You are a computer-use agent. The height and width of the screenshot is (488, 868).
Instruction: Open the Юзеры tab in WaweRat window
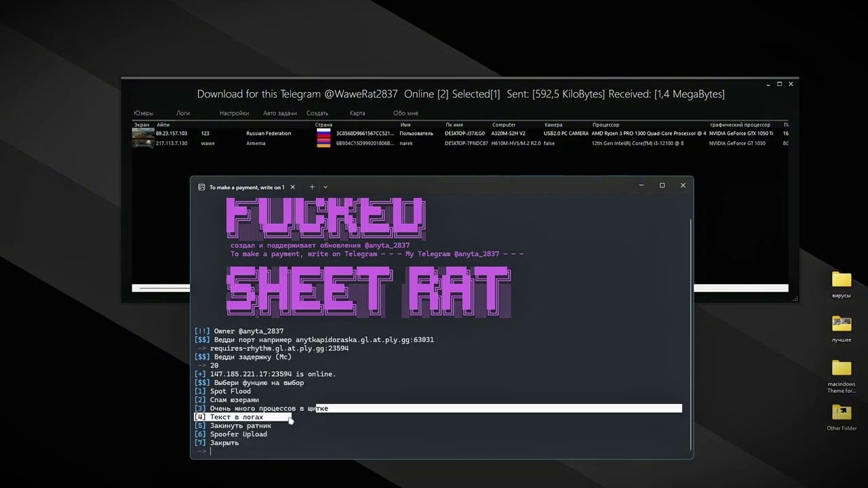click(143, 113)
